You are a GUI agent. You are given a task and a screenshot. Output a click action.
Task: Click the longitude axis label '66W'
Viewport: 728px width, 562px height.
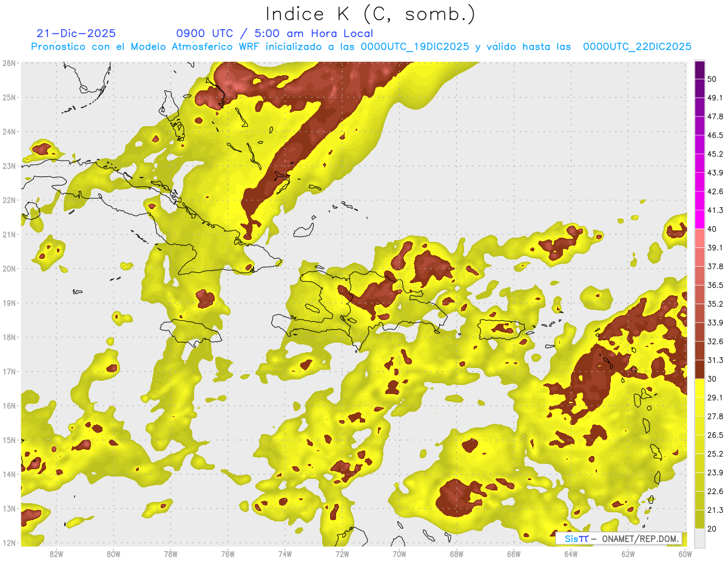point(514,554)
